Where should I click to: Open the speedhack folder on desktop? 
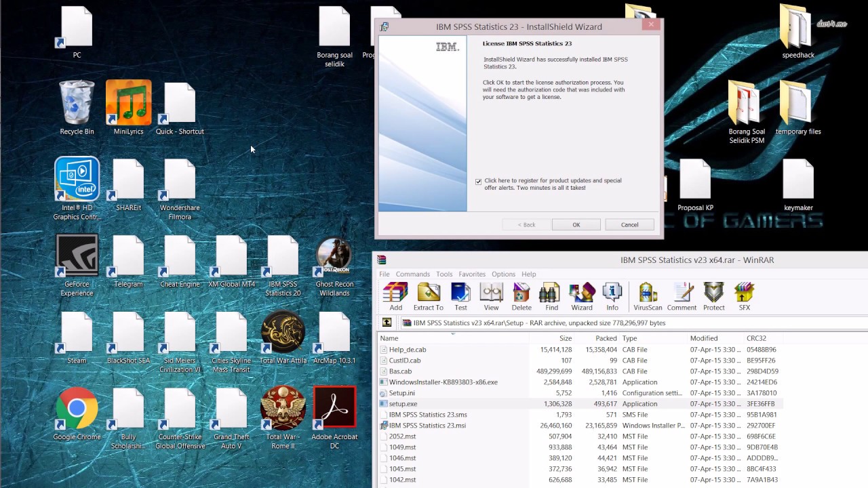click(x=798, y=31)
